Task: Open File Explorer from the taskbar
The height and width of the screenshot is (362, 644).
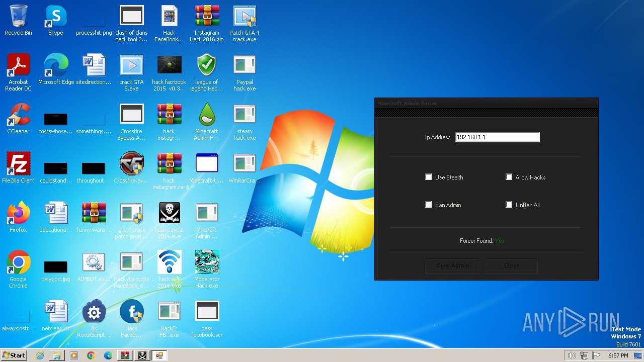Action: tap(57, 355)
